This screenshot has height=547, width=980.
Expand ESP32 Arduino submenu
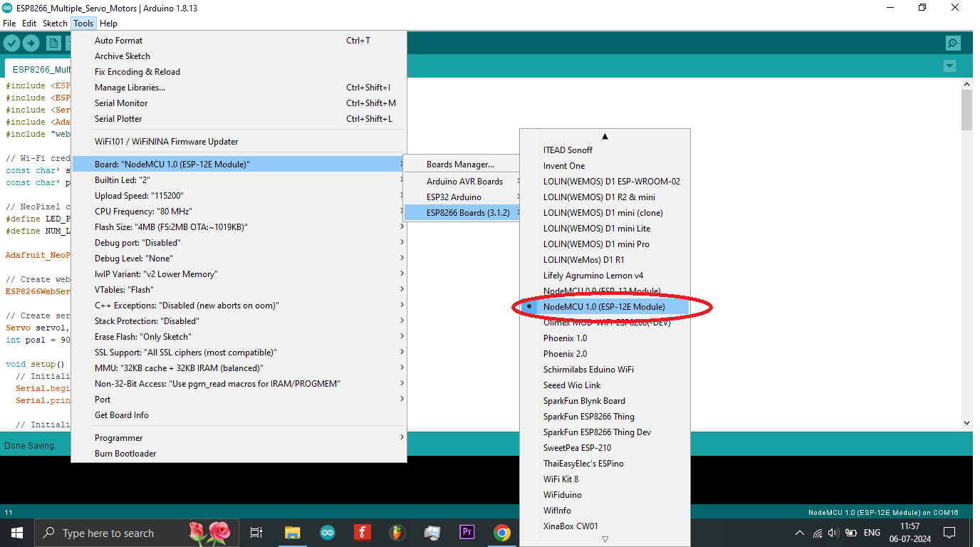coord(463,197)
